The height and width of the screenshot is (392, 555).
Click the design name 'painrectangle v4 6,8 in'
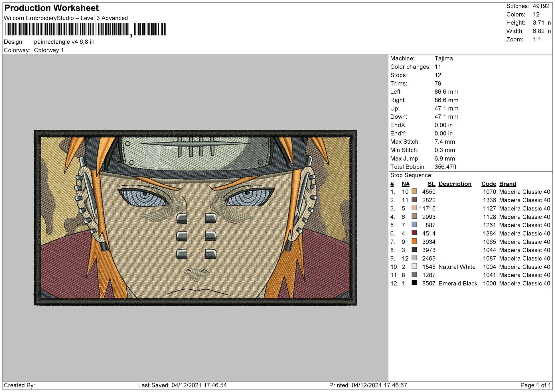pos(64,42)
